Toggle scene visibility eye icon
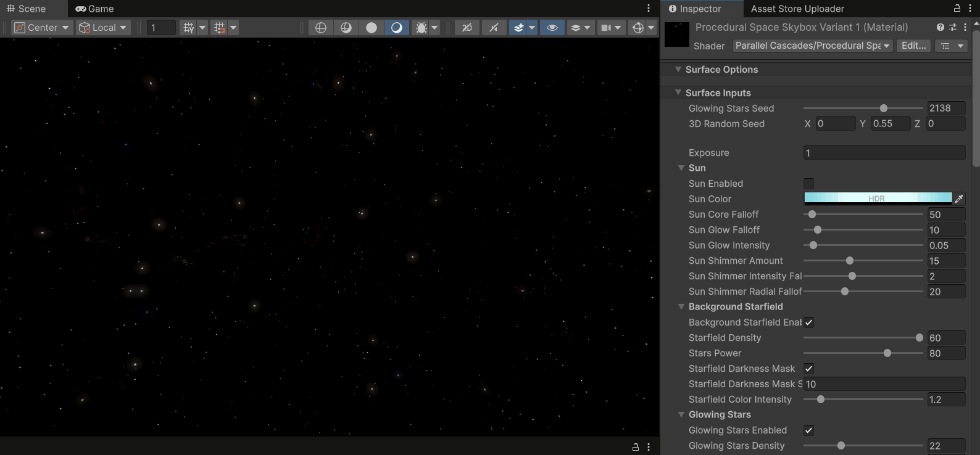The width and height of the screenshot is (980, 455). click(552, 28)
